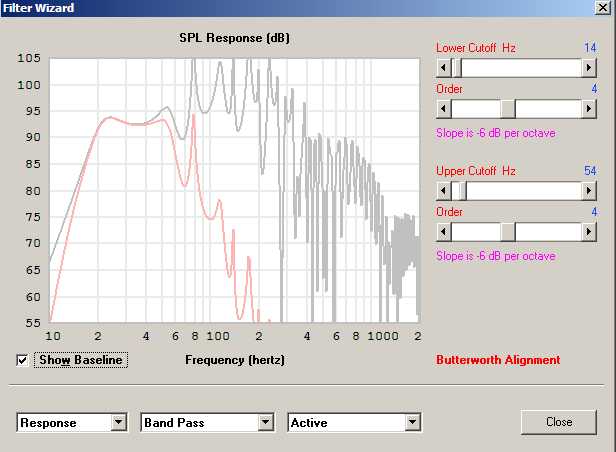Click the Frequency (hertz) axis label
Image resolution: width=616 pixels, height=452 pixels.
click(235, 360)
